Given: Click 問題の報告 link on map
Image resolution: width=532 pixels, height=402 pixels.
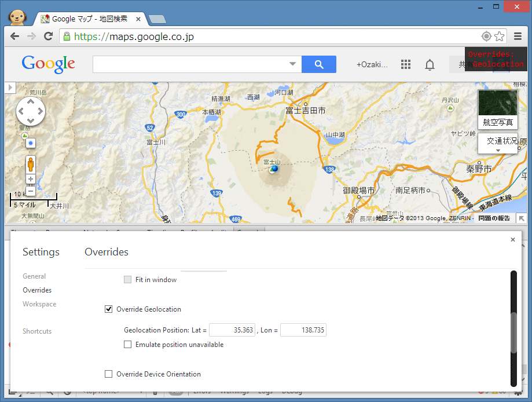Looking at the screenshot, I should (494, 218).
